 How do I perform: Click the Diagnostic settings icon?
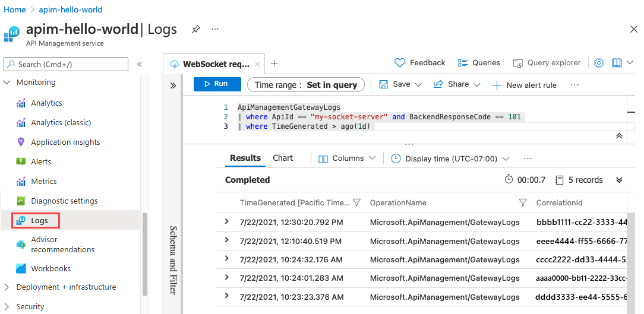21,201
